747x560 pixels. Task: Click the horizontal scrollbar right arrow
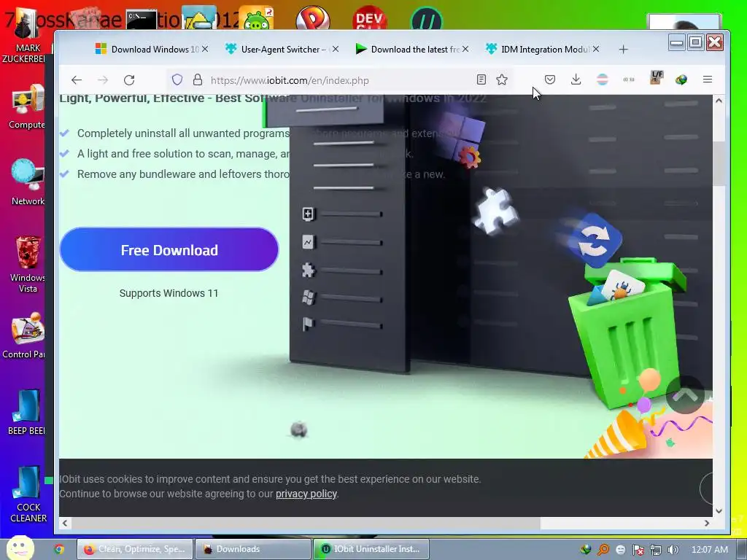(x=707, y=524)
